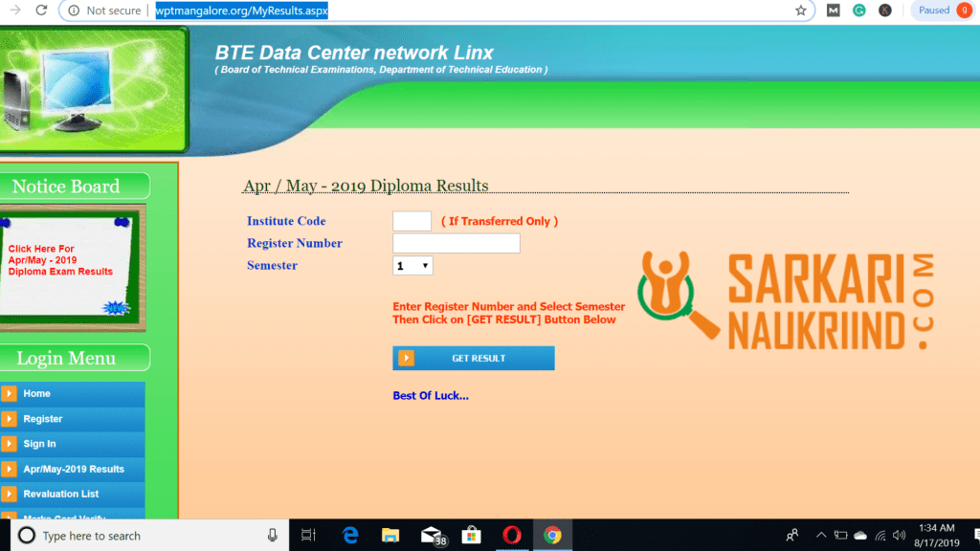Click the GET RESULT button
The width and height of the screenshot is (980, 551).
click(473, 358)
